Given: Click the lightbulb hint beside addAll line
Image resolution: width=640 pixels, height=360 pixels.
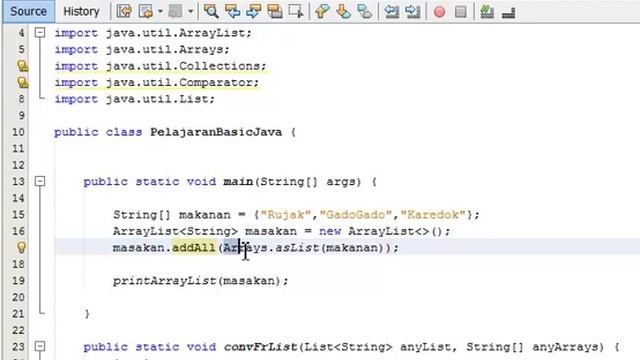Looking at the screenshot, I should pyautogui.click(x=21, y=247).
